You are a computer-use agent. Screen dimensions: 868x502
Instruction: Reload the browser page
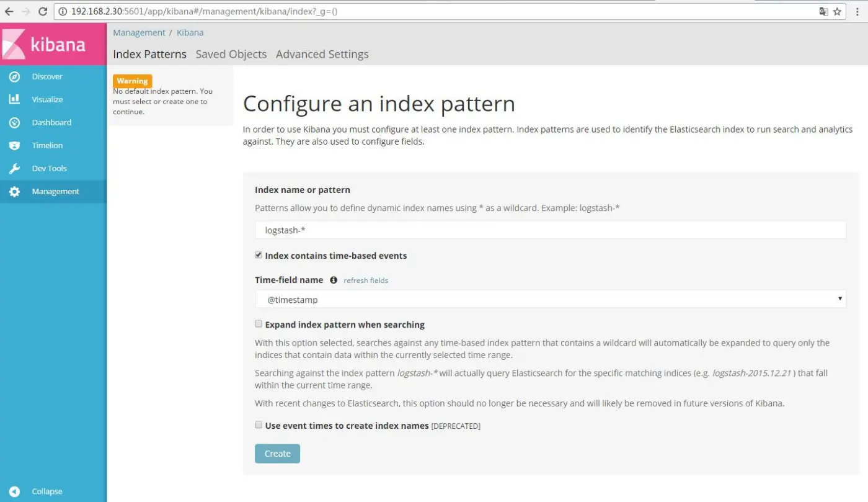(43, 11)
